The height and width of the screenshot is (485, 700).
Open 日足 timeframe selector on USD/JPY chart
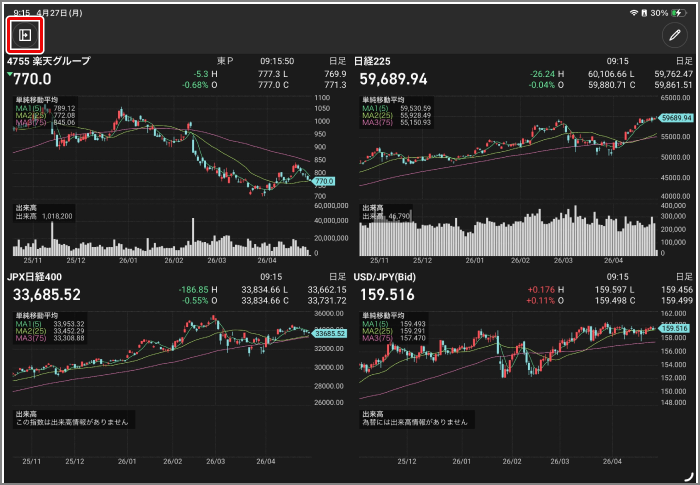(x=683, y=276)
